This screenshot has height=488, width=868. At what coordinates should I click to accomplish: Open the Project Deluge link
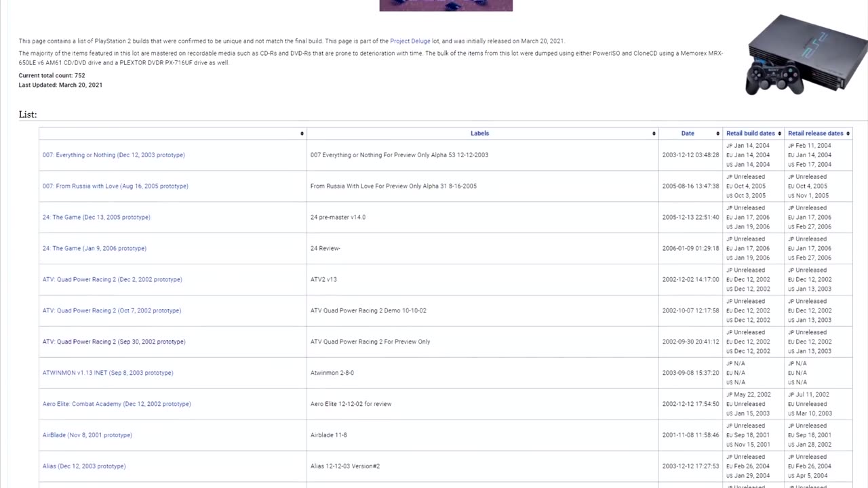[410, 41]
